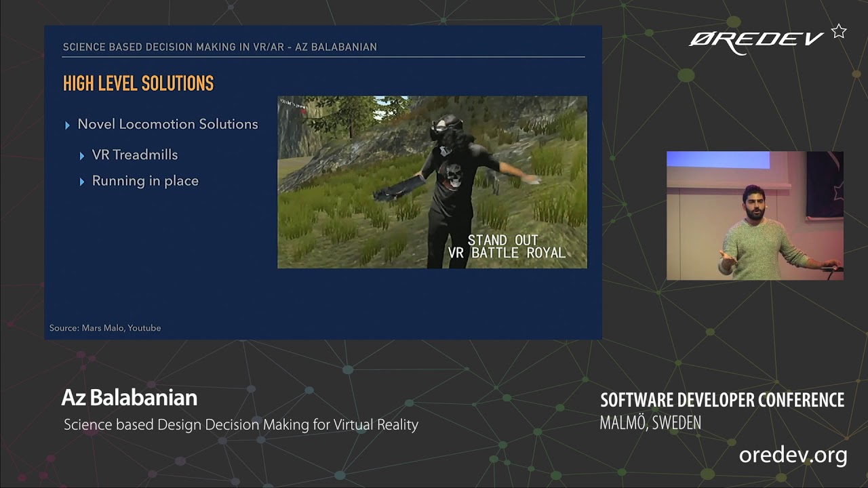Click the slide header 'SCIENCE BASED DECISION MAKING IN VR/AR'
Viewport: 868px width, 488px height.
(x=174, y=47)
